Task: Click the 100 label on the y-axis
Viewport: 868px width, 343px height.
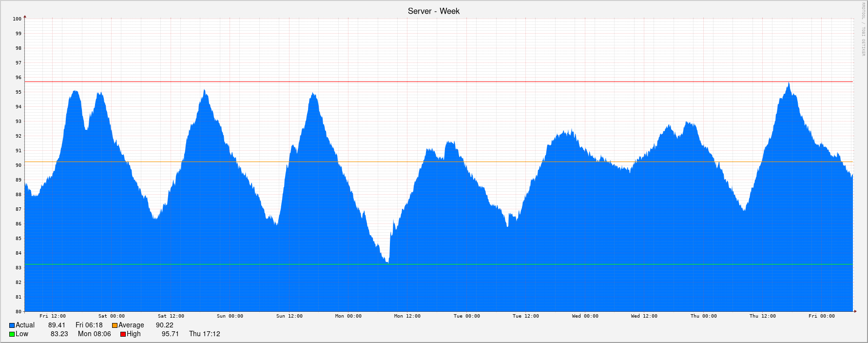Action: point(17,19)
